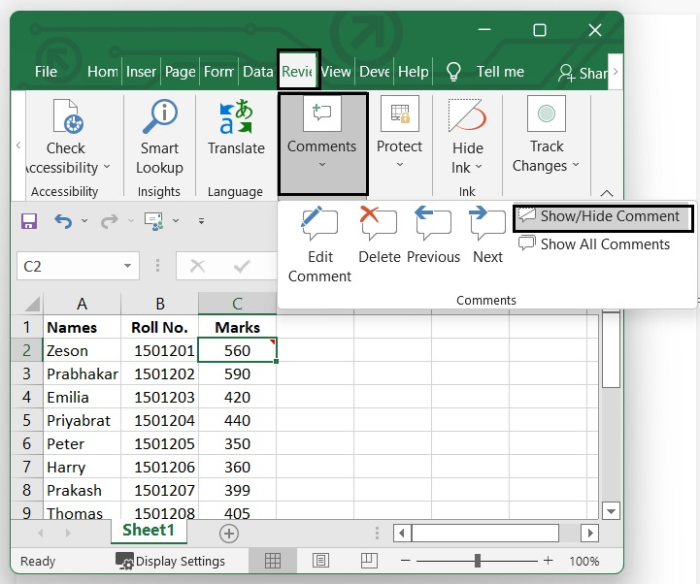Switch to Page Break Preview view
Image resolution: width=700 pixels, height=584 pixels.
tap(369, 561)
